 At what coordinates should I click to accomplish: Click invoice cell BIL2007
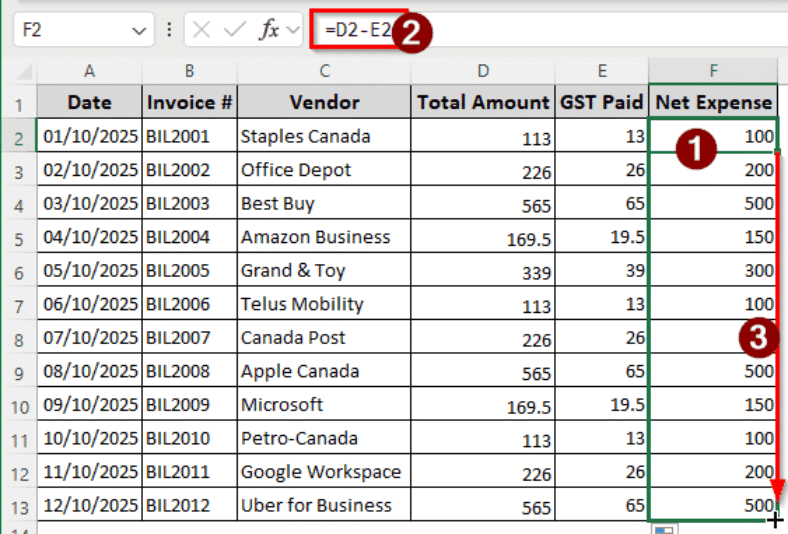[x=189, y=338]
